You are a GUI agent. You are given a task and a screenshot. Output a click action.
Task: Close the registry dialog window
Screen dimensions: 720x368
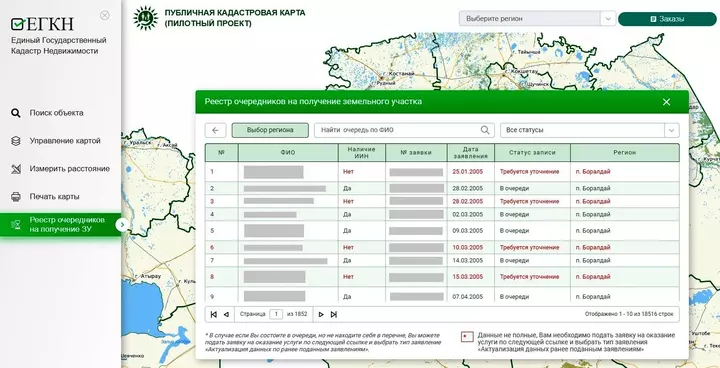coord(666,102)
